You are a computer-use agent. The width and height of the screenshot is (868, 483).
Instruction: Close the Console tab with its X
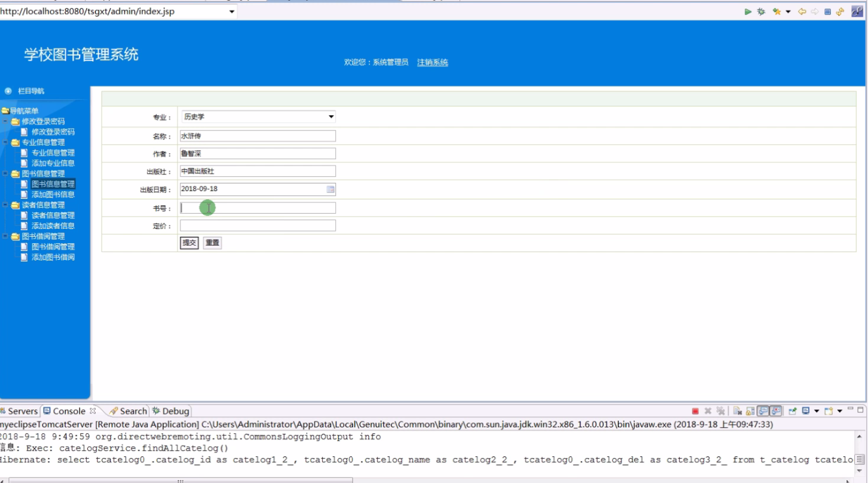pyautogui.click(x=93, y=411)
